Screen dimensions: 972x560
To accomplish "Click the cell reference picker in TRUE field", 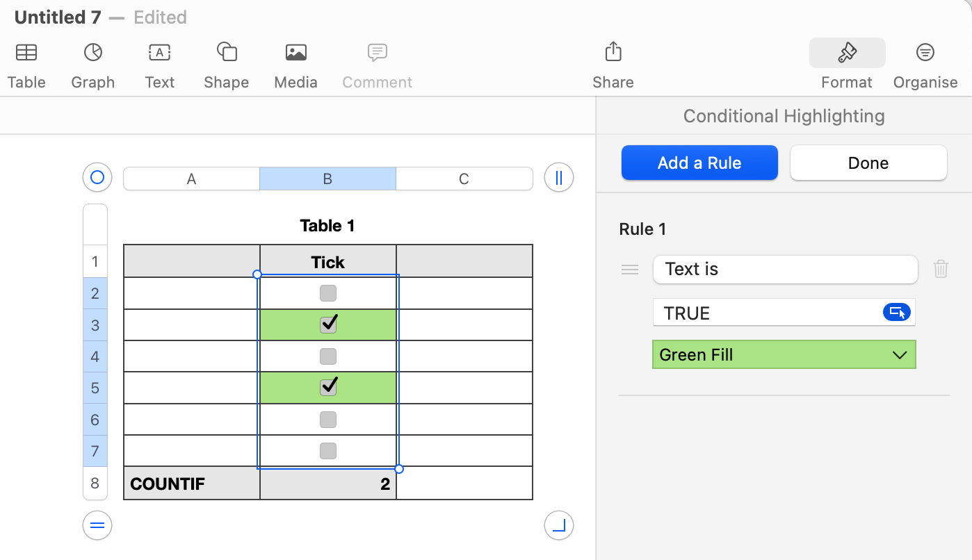I will point(897,313).
